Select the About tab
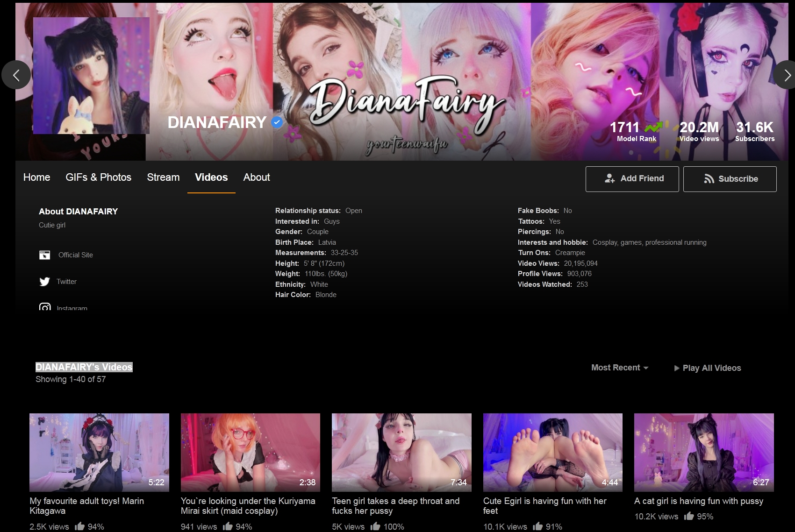 (x=256, y=177)
